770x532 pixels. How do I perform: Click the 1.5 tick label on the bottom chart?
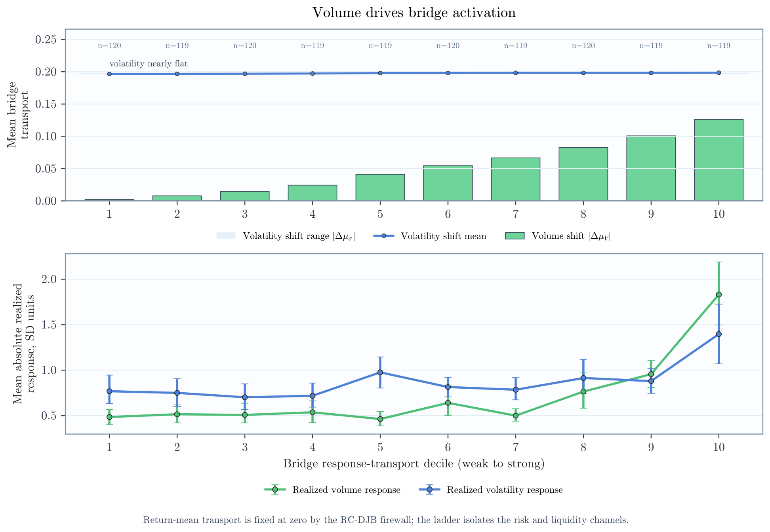tap(50, 325)
